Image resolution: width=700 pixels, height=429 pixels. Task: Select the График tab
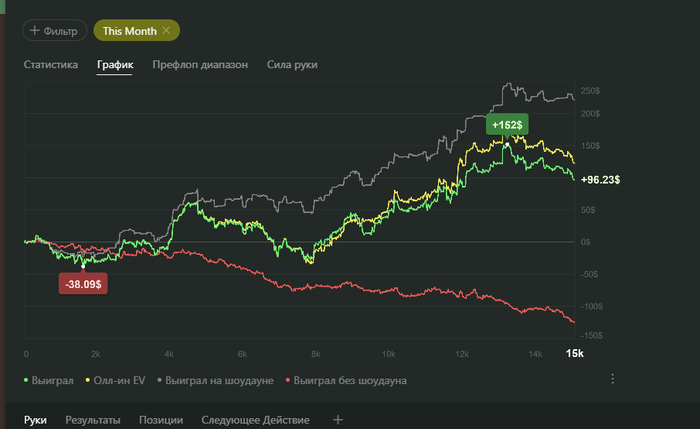pyautogui.click(x=115, y=66)
